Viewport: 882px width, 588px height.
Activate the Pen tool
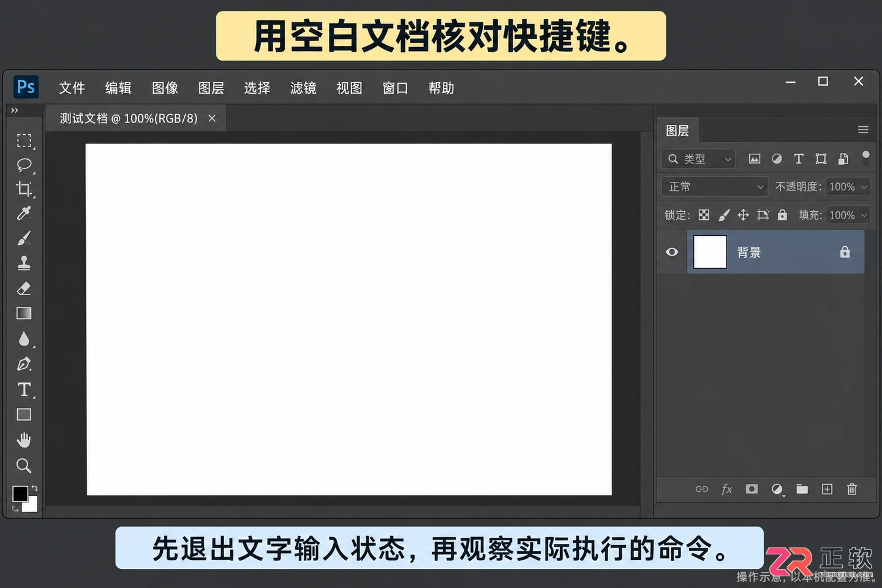(x=24, y=364)
